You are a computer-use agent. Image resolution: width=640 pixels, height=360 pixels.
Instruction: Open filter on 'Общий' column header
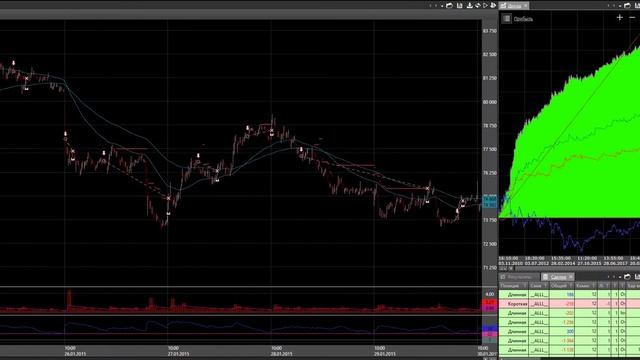(571, 286)
